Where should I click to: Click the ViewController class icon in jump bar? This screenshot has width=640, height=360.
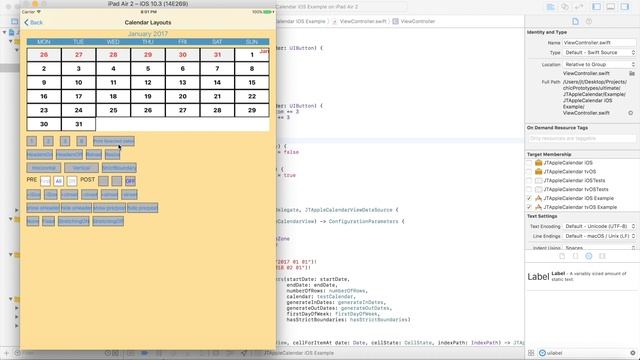(x=396, y=21)
